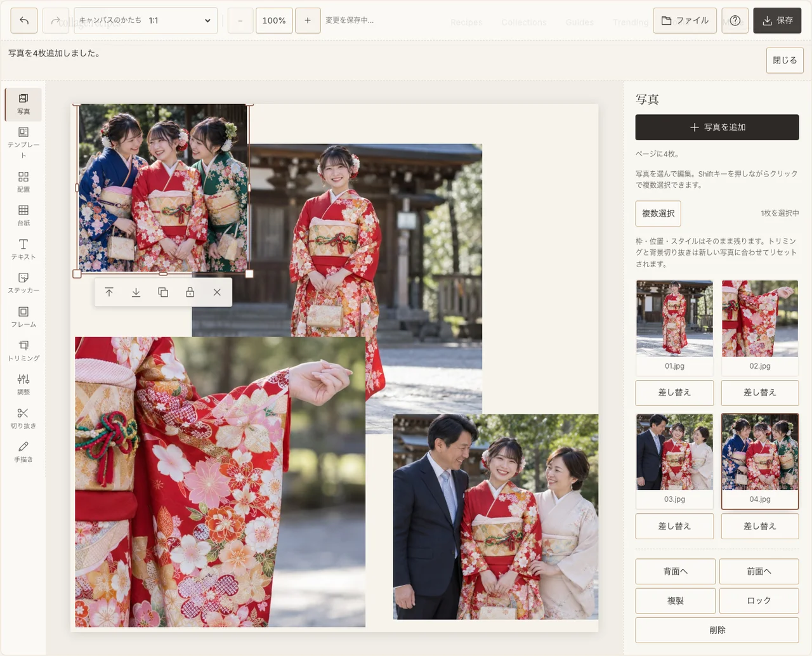Select the 切り抜き cutout tool
812x656 pixels.
[23, 417]
